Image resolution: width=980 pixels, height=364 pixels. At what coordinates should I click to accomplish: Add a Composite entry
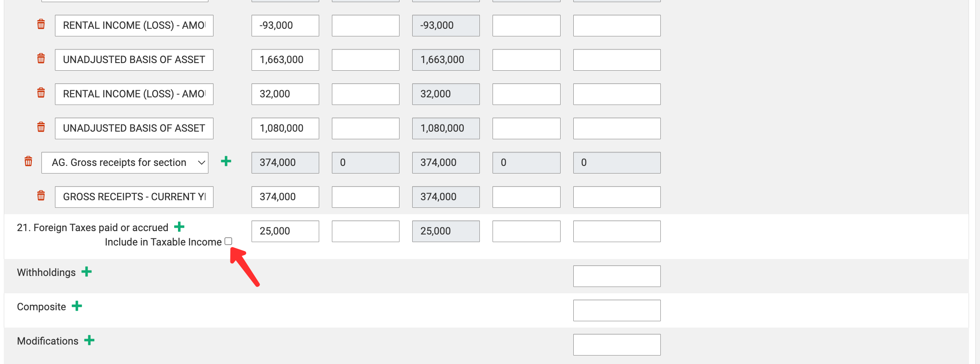77,306
